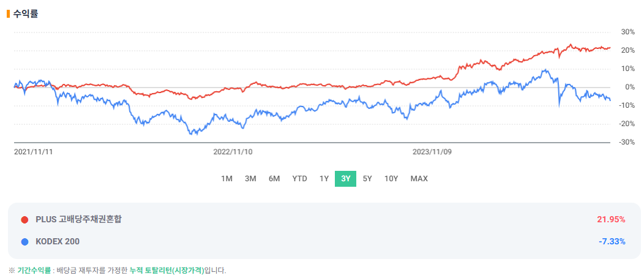Screen dimensions: 644x278
Task: Select the 10Y period tab
Action: tap(391, 179)
